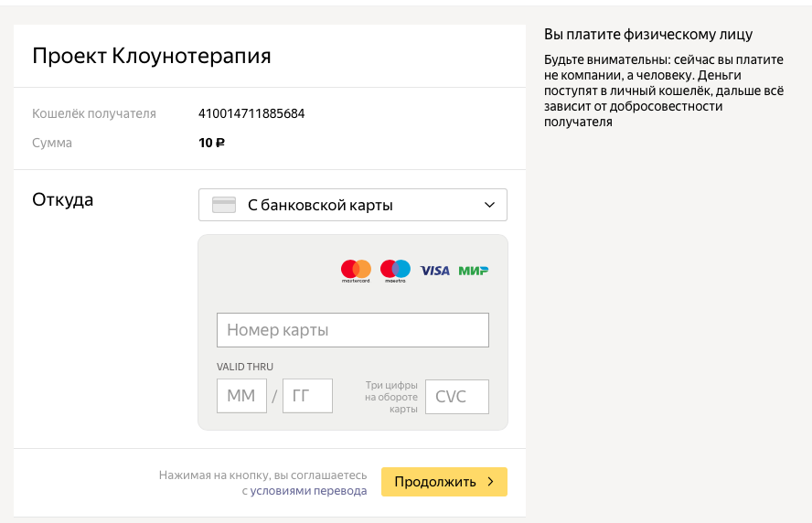Click the 'Вы платите физическому лицу' heading
The height and width of the screenshot is (523, 812).
(648, 35)
